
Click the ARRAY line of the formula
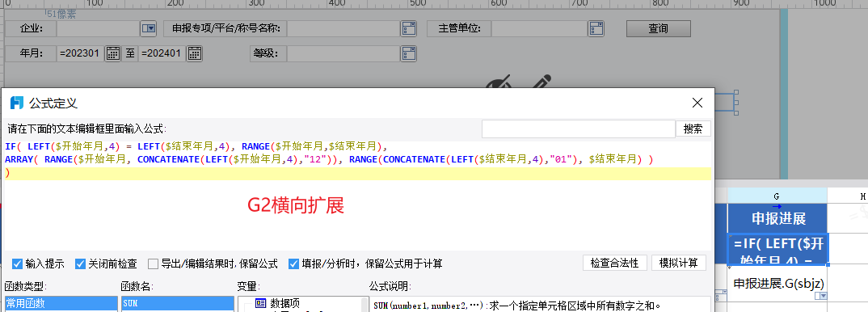point(330,160)
